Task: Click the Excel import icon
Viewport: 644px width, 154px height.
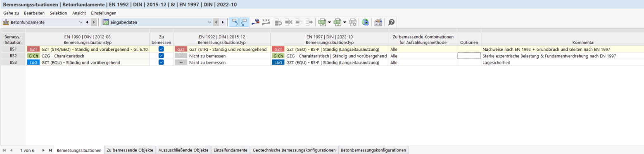Action: [x=337, y=22]
